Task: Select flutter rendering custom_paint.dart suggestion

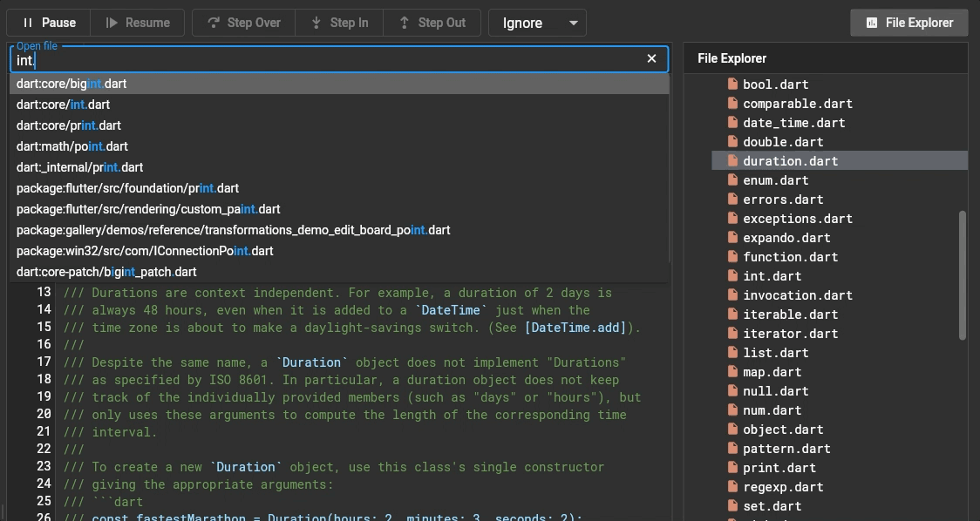Action: pyautogui.click(x=339, y=209)
